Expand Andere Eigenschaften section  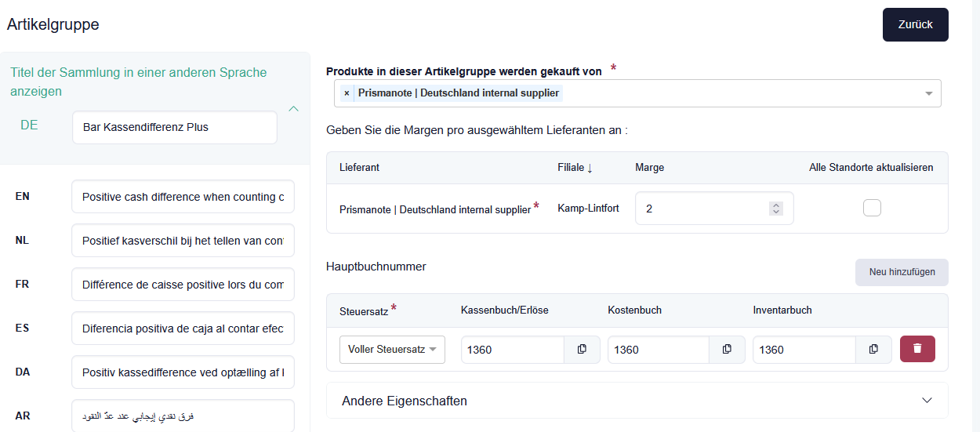(x=927, y=401)
